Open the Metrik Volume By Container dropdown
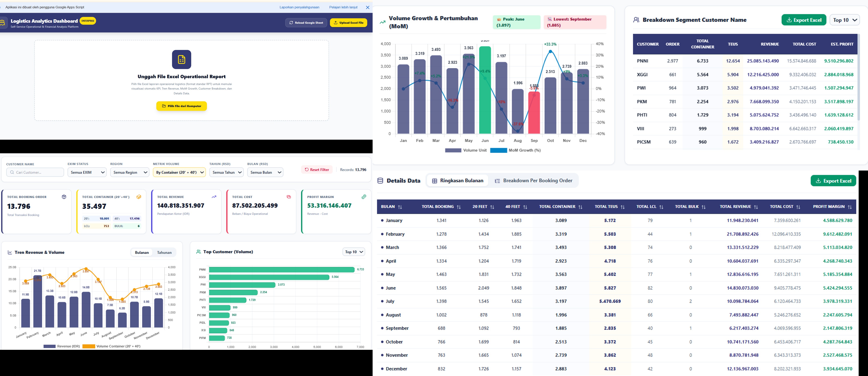The height and width of the screenshot is (376, 868). click(x=179, y=172)
